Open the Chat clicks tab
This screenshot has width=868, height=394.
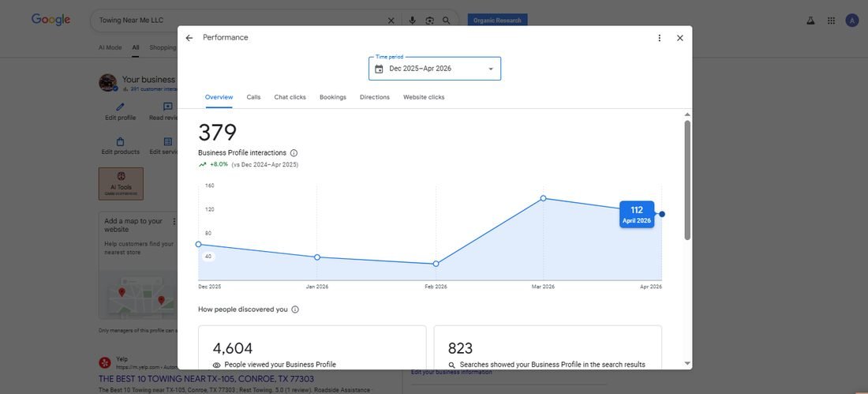(x=290, y=97)
